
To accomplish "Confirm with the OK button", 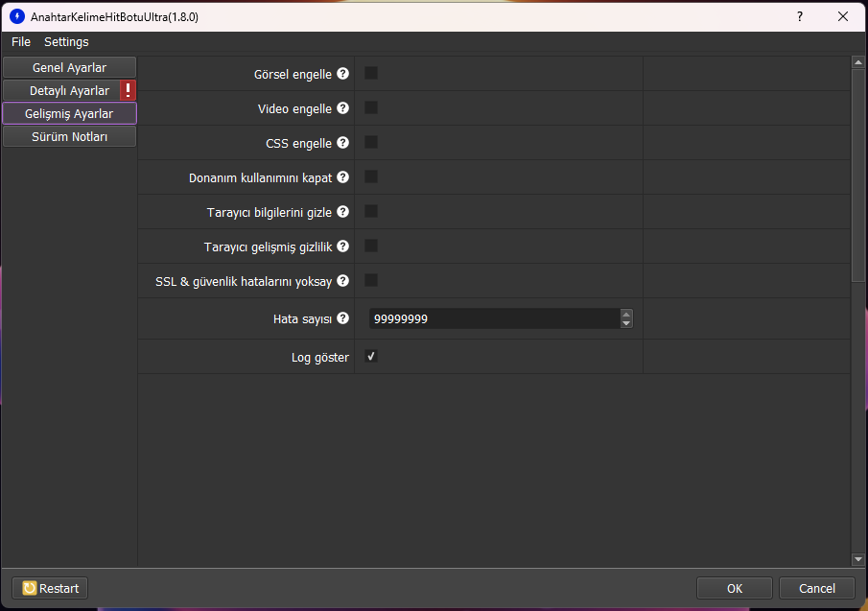I will click(x=734, y=588).
